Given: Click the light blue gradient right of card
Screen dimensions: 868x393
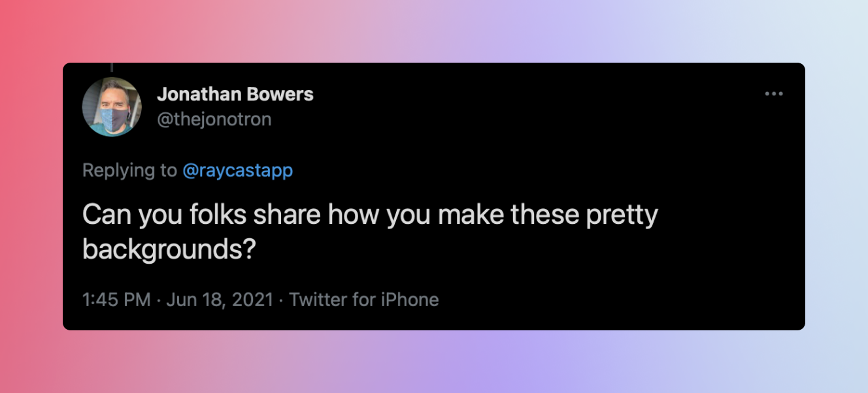Looking at the screenshot, I should 837,196.
